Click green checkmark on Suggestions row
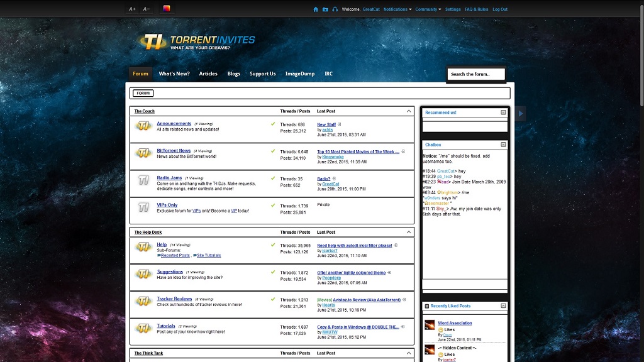Viewport: 644px width, 362px height. pos(273,271)
